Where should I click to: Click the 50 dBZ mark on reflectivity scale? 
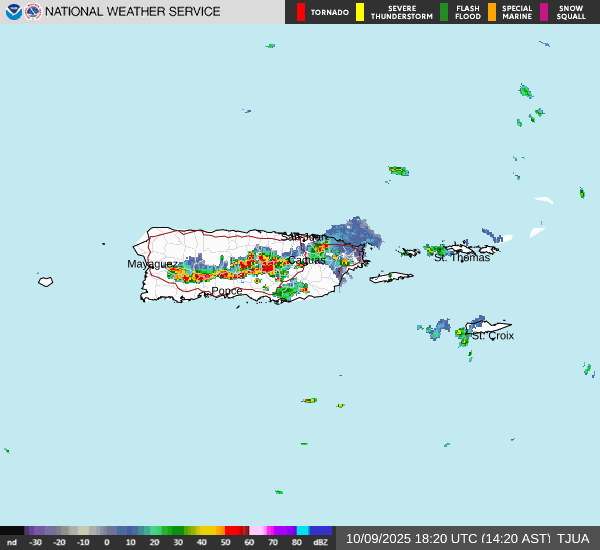pos(226,542)
